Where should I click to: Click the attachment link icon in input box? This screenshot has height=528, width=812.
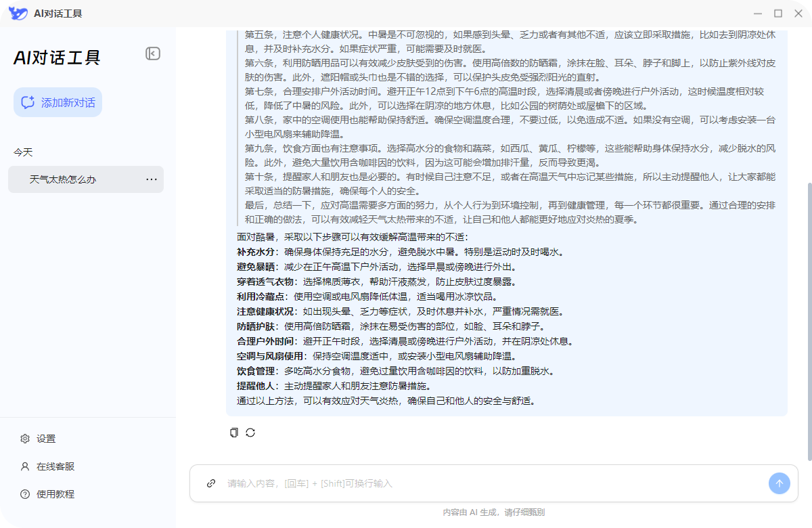[x=211, y=483]
